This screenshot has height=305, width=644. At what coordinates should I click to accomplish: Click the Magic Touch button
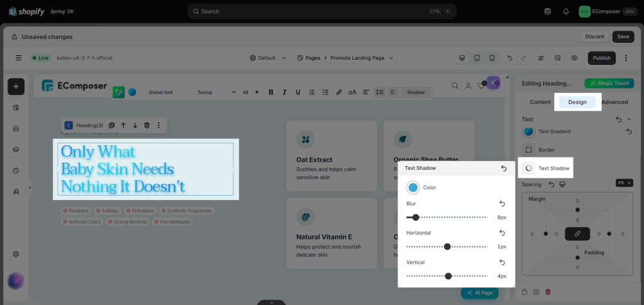click(609, 83)
